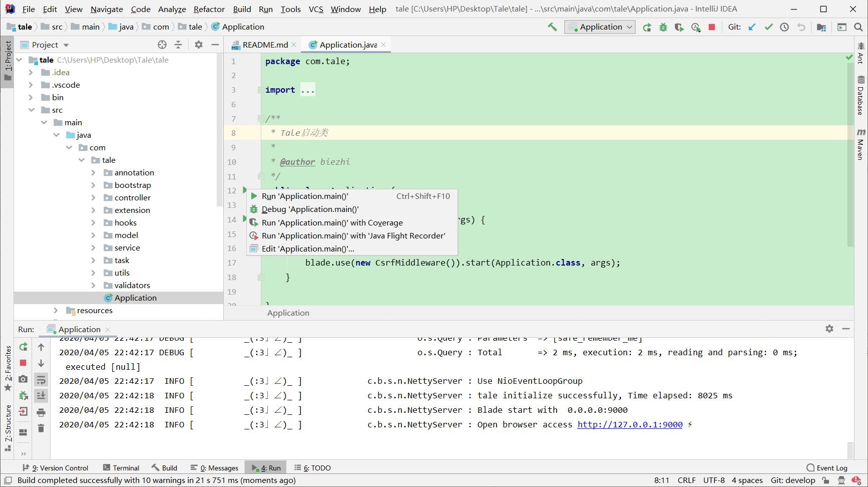Viewport: 868px width, 487px height.
Task: Collapse all in Project panel
Action: click(178, 45)
